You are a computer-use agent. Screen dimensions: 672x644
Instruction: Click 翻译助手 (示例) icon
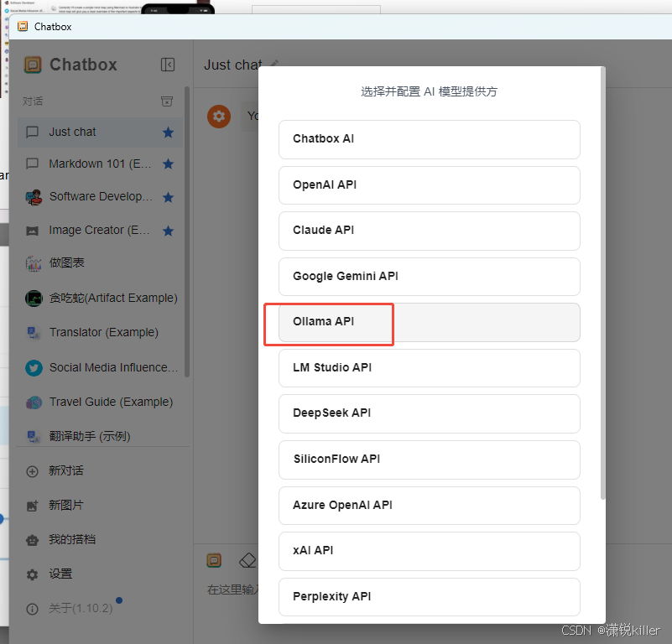pyautogui.click(x=34, y=436)
